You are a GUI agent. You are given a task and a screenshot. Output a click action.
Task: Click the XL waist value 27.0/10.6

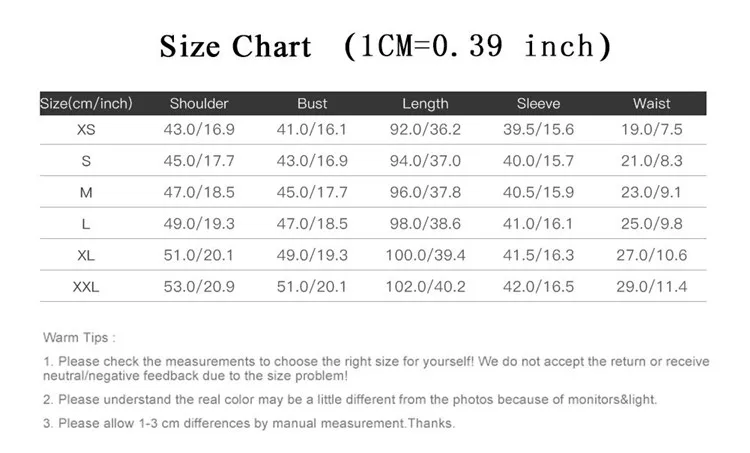[x=651, y=255]
